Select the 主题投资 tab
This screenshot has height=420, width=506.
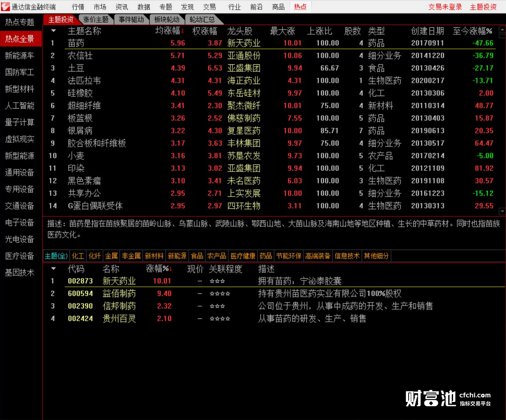click(61, 19)
